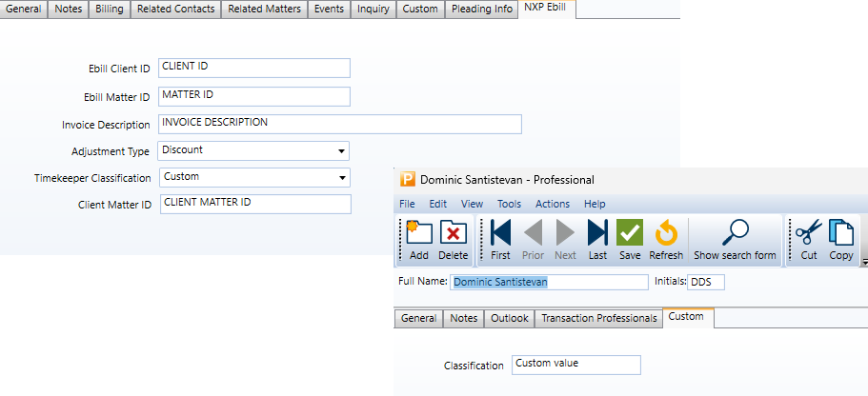
Task: Show the search form
Action: pos(733,240)
